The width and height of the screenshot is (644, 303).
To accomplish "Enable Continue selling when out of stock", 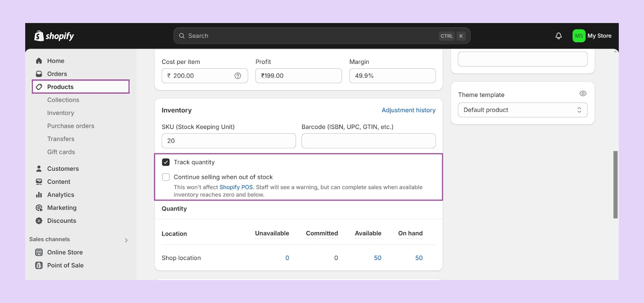I will [166, 177].
